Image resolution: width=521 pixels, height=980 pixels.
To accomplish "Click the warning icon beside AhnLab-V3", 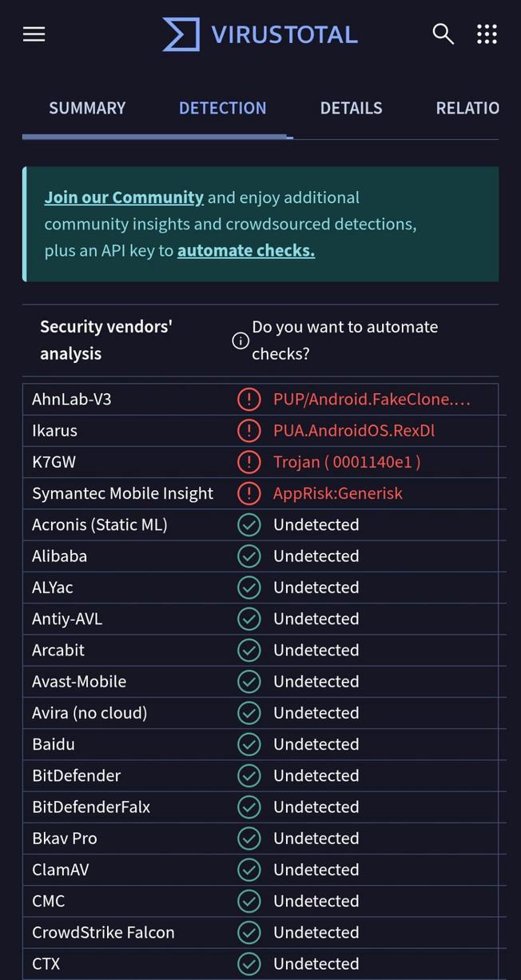I will point(249,398).
